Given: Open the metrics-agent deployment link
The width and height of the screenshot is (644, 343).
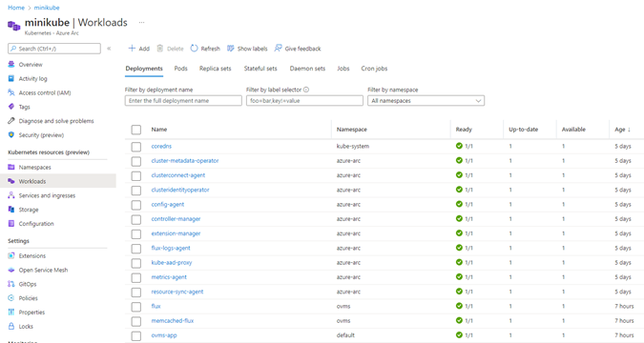Looking at the screenshot, I should pos(169,277).
